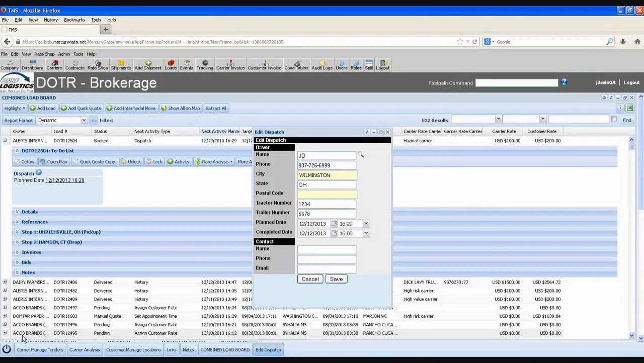Open the Highlight dropdown
644x363 pixels.
(15, 108)
